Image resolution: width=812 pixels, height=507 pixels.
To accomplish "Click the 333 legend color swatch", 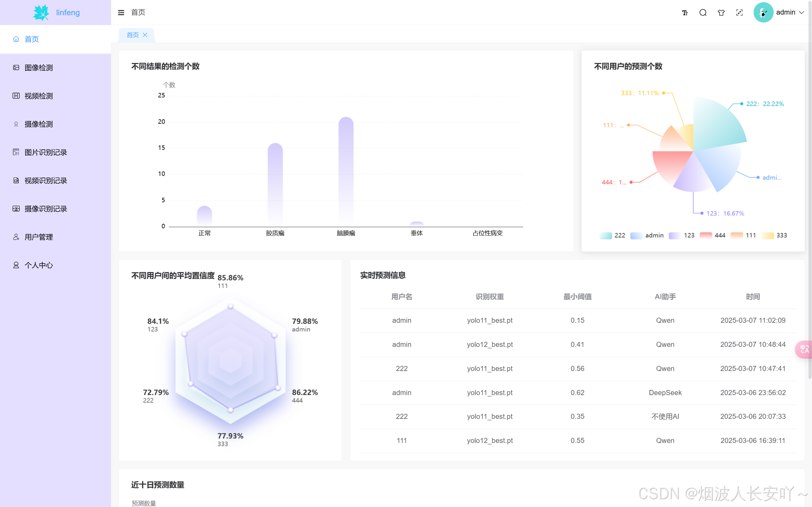I will pos(767,235).
